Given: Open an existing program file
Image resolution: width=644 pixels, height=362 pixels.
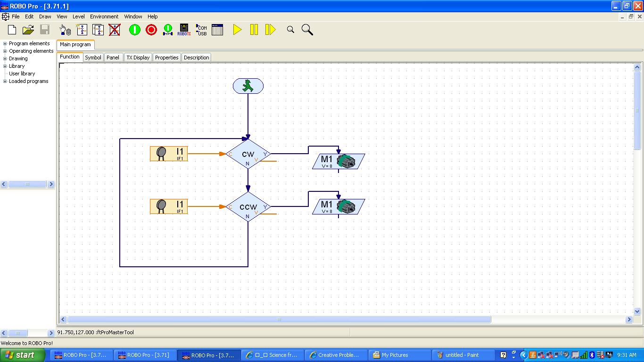Looking at the screenshot, I should tap(27, 29).
